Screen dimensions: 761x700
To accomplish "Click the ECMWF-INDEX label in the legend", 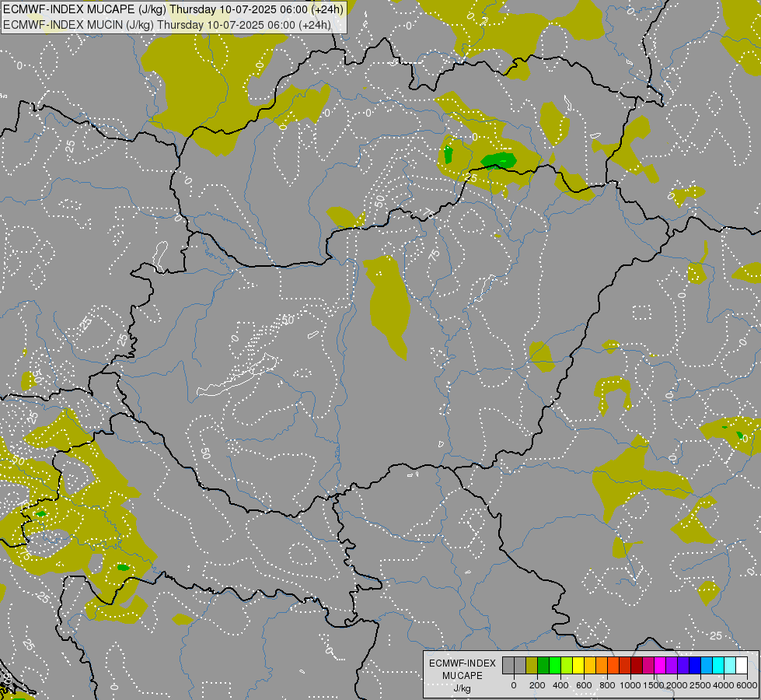I will 463,663.
